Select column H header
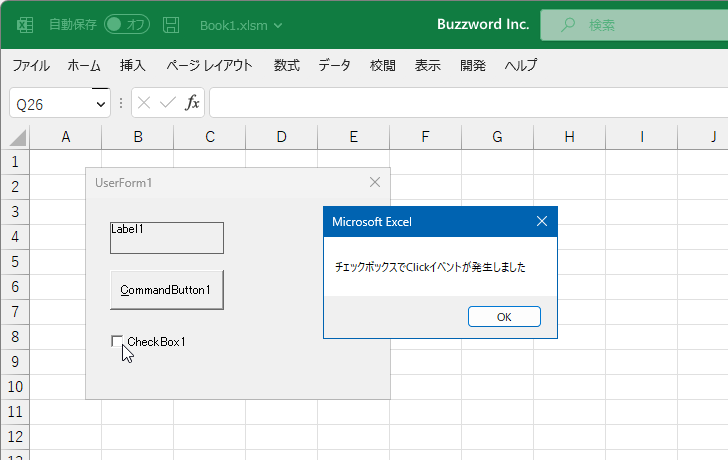728x460 pixels. click(x=570, y=137)
